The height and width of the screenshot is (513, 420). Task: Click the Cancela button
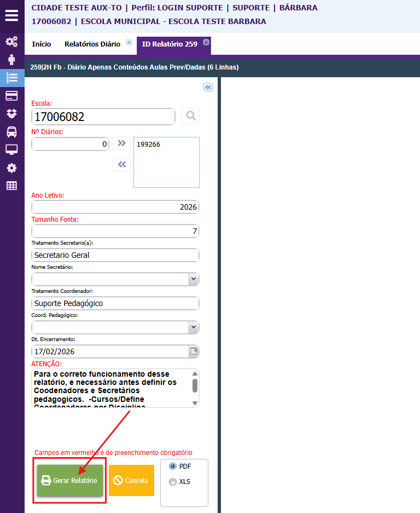[x=131, y=481]
